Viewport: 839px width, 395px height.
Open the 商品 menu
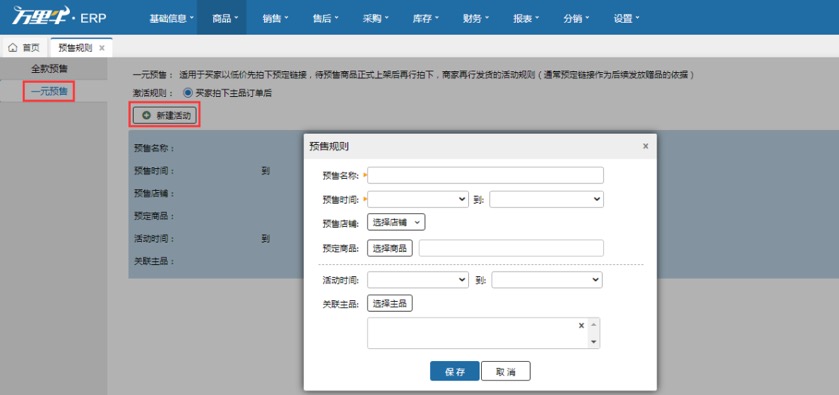222,18
